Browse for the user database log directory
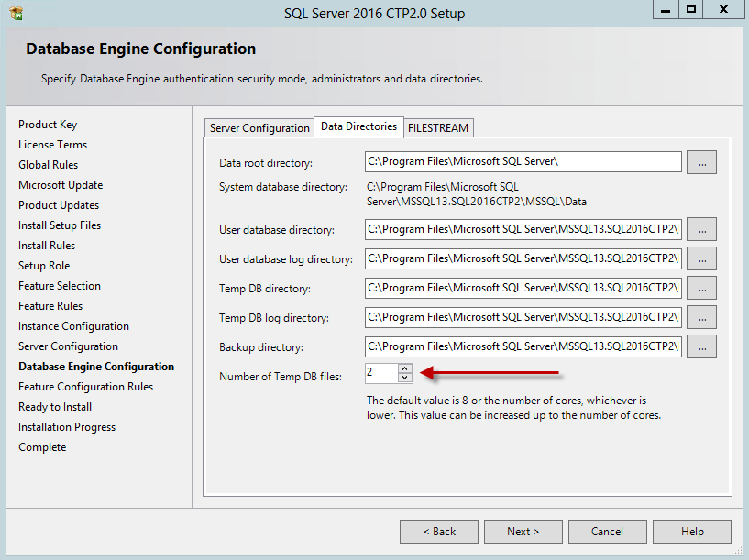This screenshot has width=749, height=560. pos(701,258)
